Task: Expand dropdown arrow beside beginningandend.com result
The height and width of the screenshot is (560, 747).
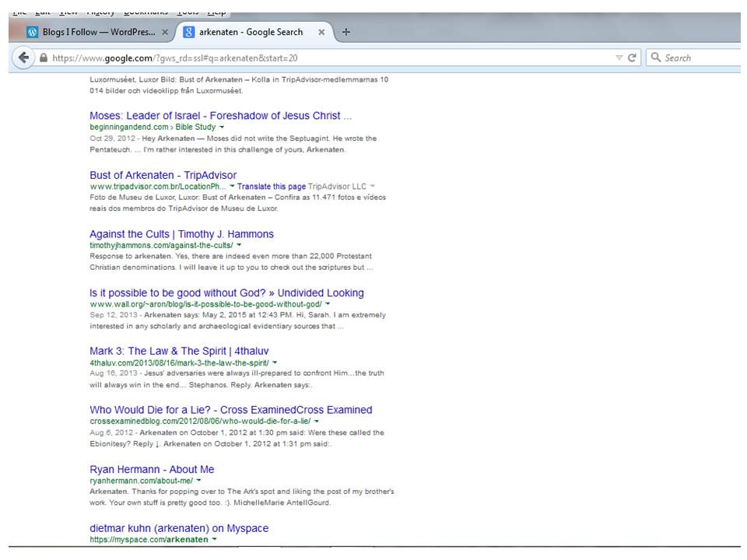Action: pyautogui.click(x=222, y=127)
